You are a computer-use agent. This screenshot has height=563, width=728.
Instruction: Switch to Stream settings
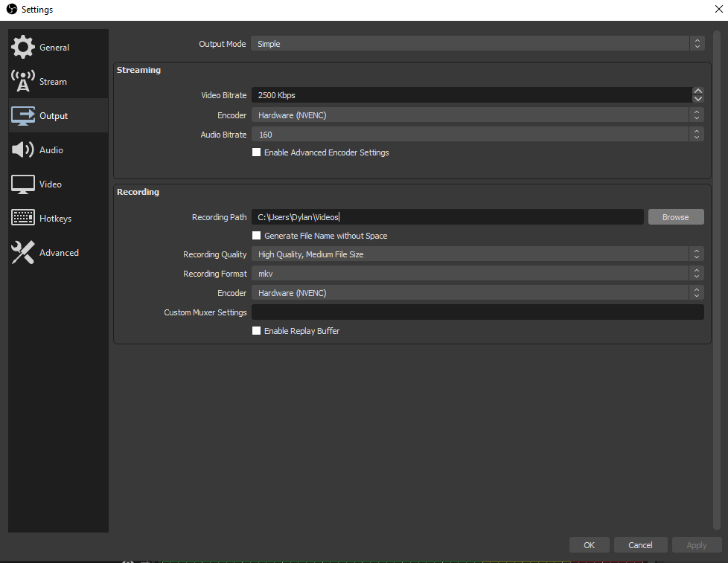click(x=58, y=81)
